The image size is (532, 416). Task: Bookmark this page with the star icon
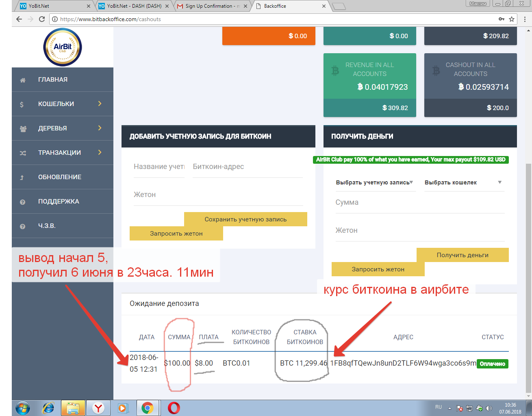coord(512,19)
